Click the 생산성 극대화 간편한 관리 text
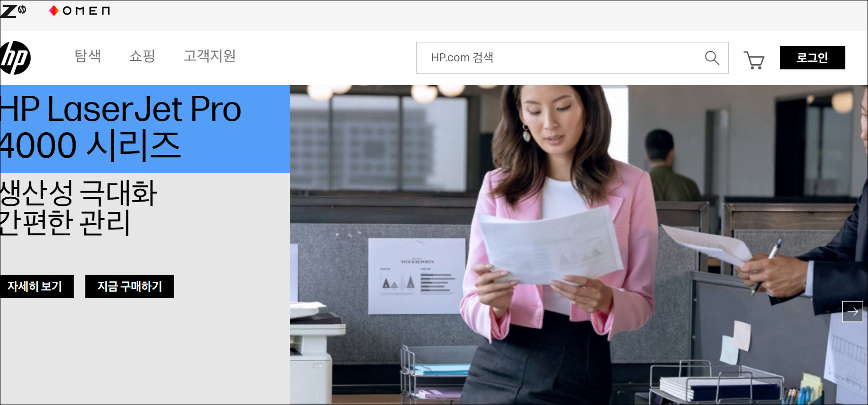The height and width of the screenshot is (405, 868). (78, 208)
